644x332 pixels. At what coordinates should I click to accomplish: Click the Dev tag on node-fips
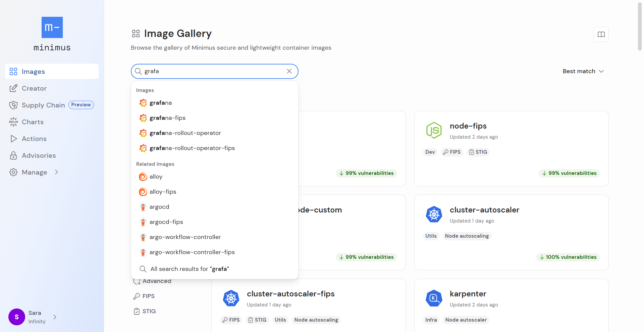(430, 152)
